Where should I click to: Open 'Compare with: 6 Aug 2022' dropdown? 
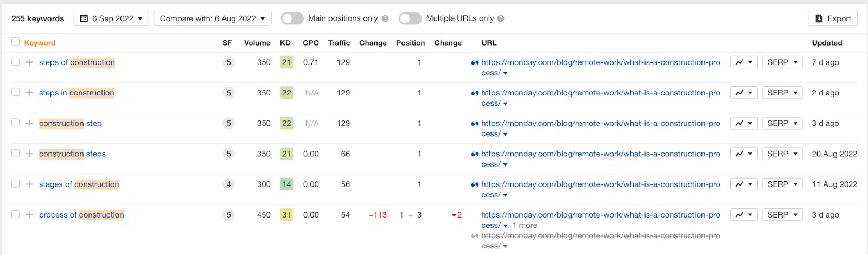213,18
